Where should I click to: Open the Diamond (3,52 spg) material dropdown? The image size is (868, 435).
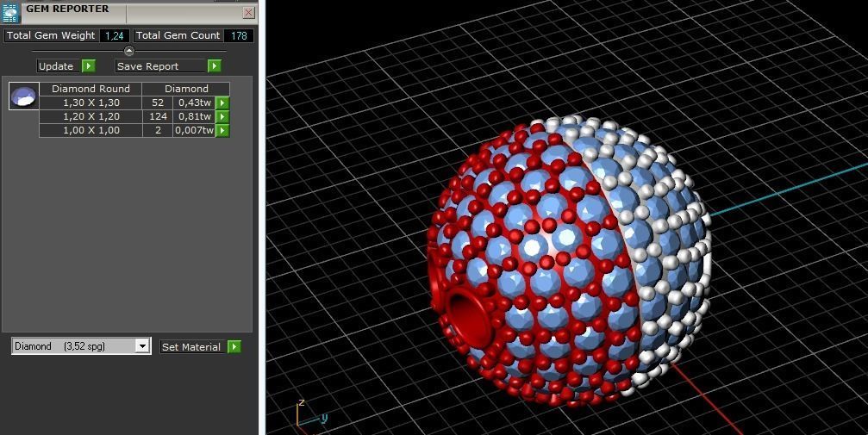coord(142,346)
